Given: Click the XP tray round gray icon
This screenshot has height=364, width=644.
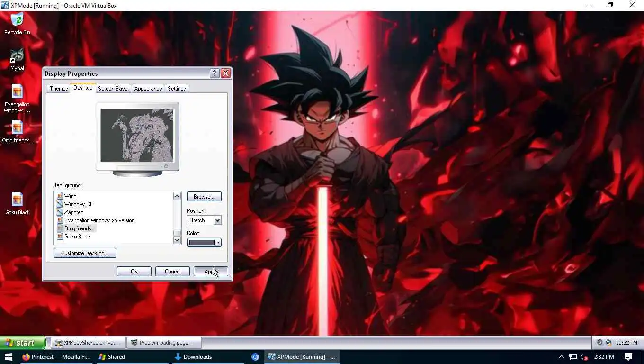Looking at the screenshot, I should pos(600,343).
